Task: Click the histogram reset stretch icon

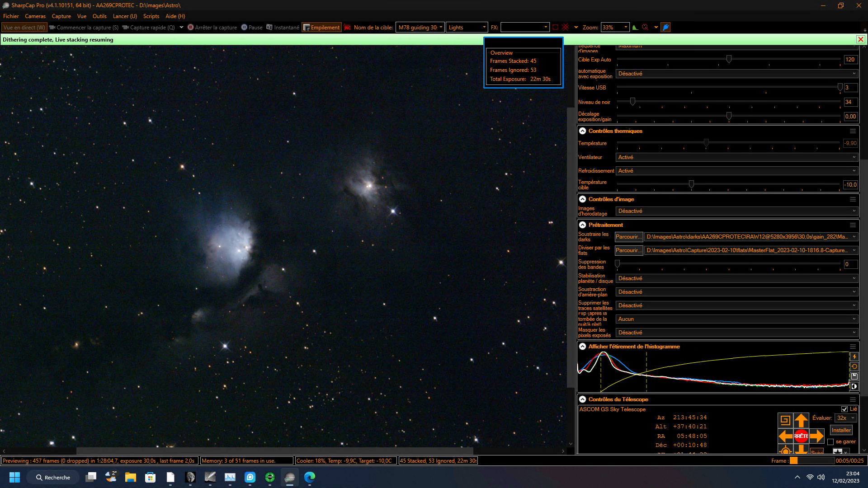Action: 854,366
